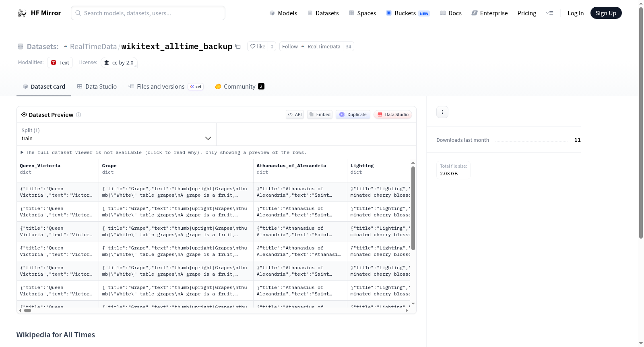Open Data Studio from the preview header

pos(393,114)
